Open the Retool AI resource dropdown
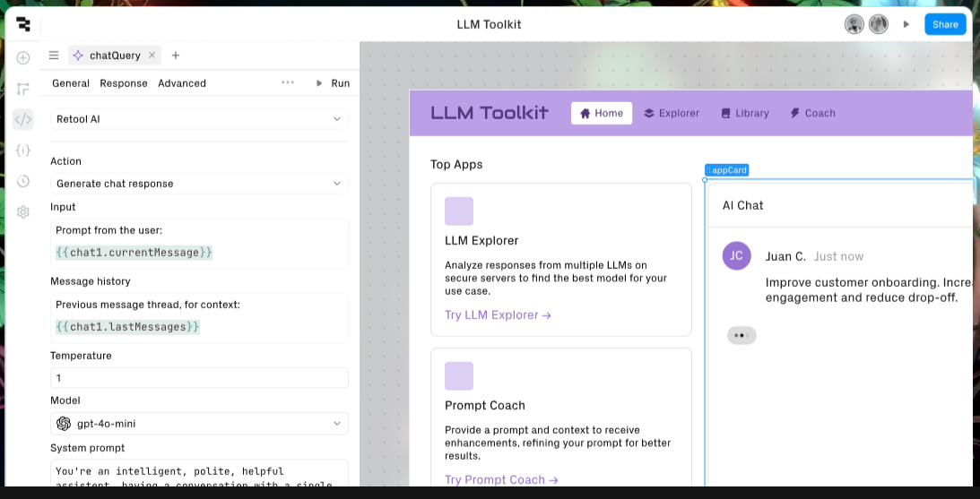980x499 pixels. click(x=199, y=119)
